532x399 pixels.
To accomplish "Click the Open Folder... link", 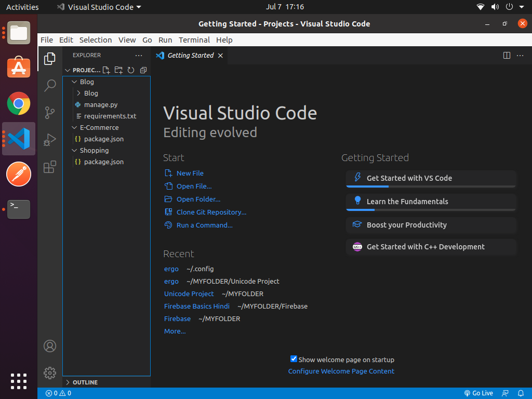I will [x=198, y=199].
